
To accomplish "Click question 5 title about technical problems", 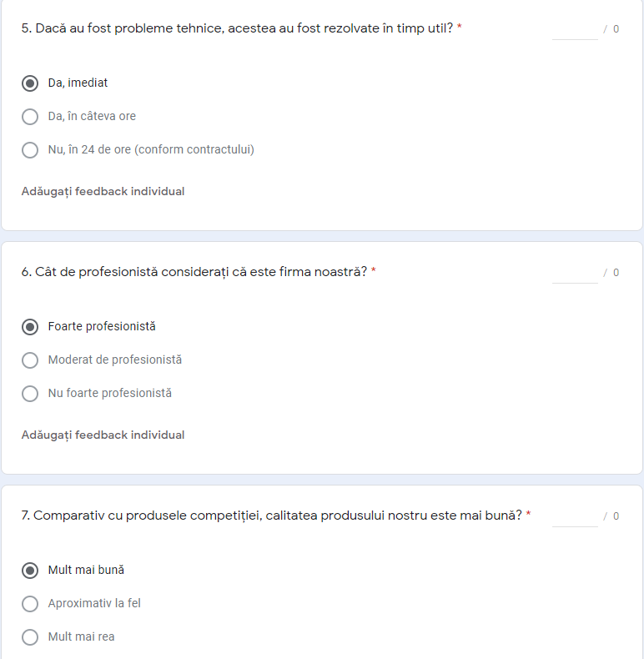I will tap(237, 28).
